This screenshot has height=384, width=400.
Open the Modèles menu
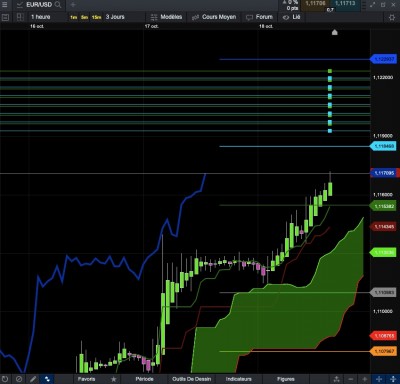tap(166, 17)
